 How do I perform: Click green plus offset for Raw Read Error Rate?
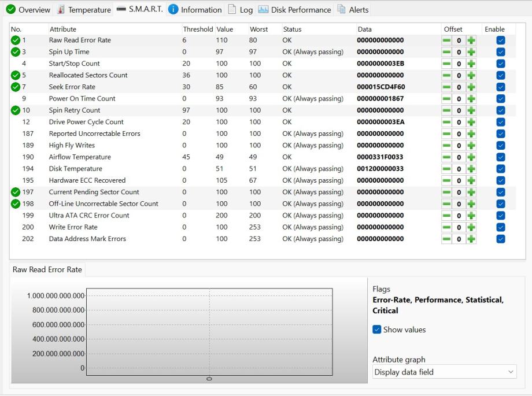pyautogui.click(x=471, y=40)
